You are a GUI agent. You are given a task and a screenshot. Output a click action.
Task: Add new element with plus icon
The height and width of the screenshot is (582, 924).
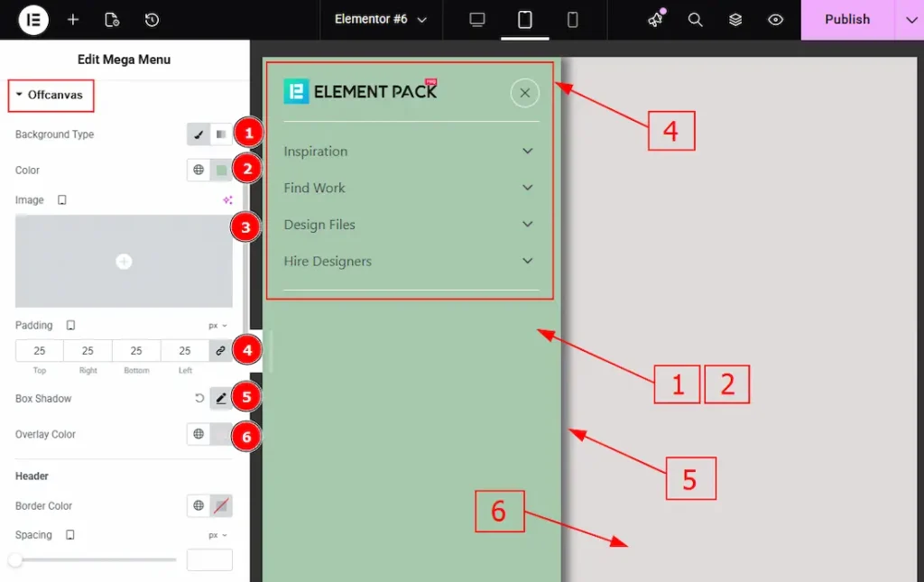pos(73,20)
